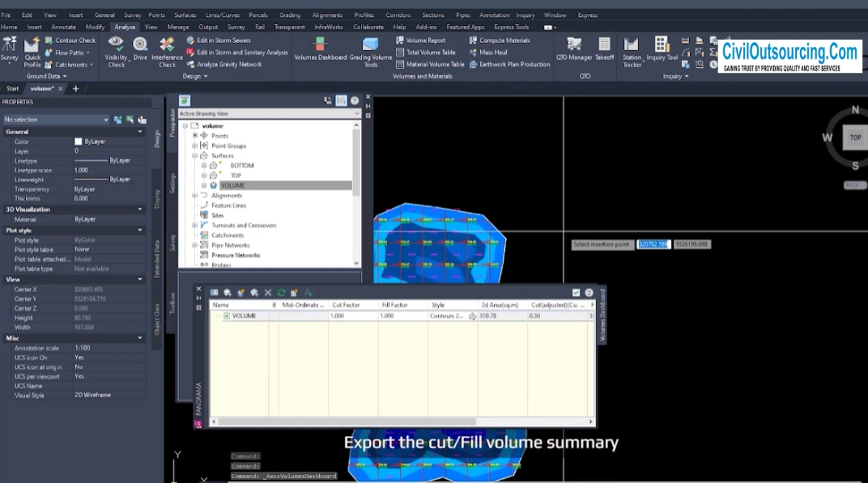
Task: Expand Flow Paths dropdown arrow
Action: click(88, 53)
